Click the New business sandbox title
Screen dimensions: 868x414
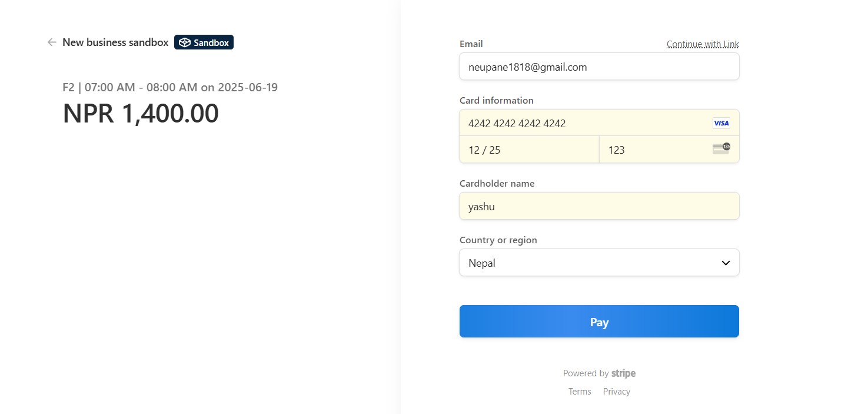click(115, 42)
